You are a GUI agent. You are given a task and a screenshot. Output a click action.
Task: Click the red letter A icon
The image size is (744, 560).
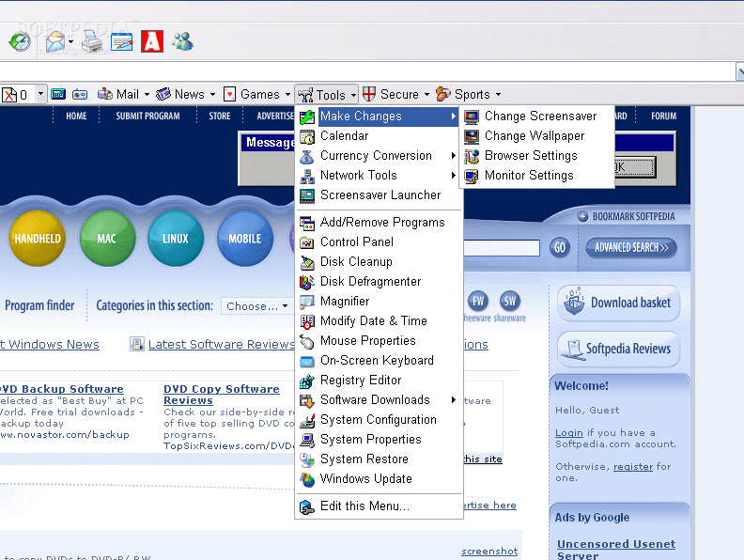152,41
